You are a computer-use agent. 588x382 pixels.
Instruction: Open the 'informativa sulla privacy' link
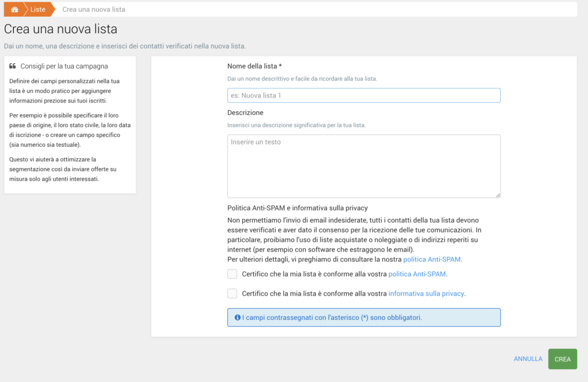(x=426, y=294)
